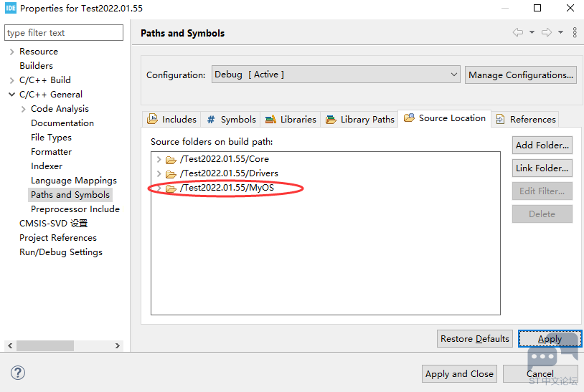This screenshot has height=392, width=584.
Task: Click Manage Configurations button
Action: point(520,75)
